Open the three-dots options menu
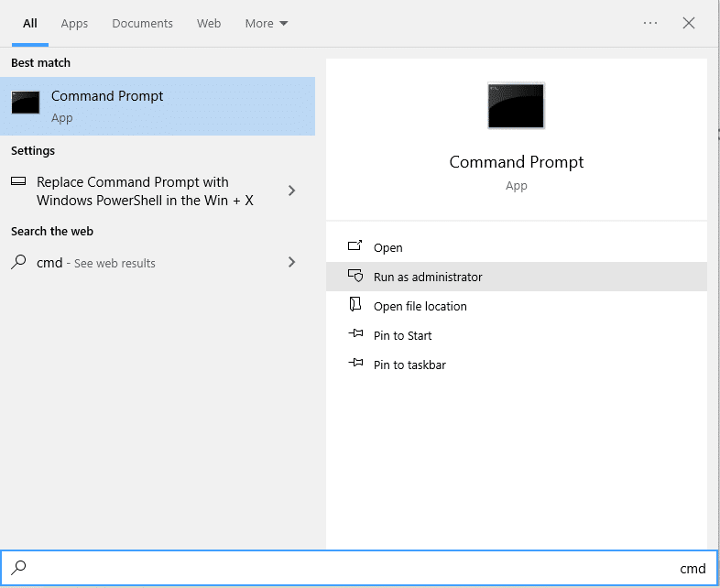The height and width of the screenshot is (588, 720). (x=650, y=23)
